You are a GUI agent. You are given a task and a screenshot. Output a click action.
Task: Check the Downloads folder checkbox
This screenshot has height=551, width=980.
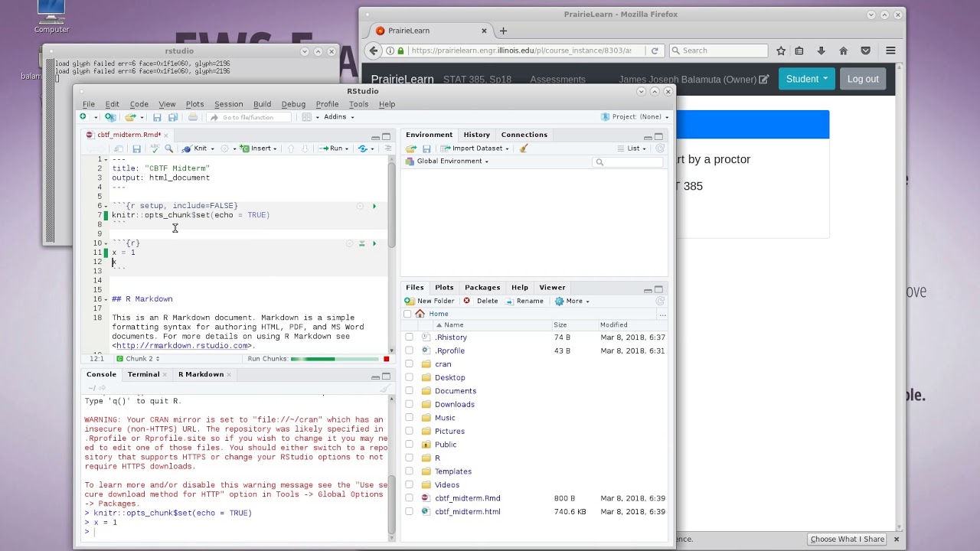[409, 404]
